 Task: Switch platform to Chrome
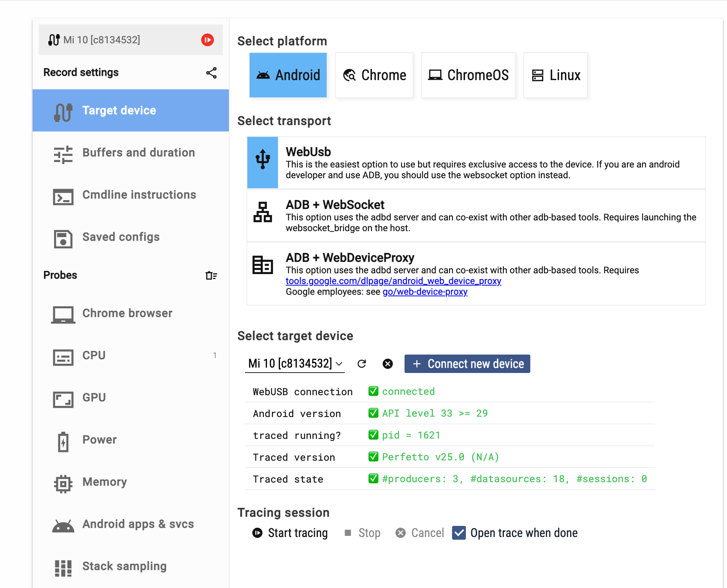[374, 75]
